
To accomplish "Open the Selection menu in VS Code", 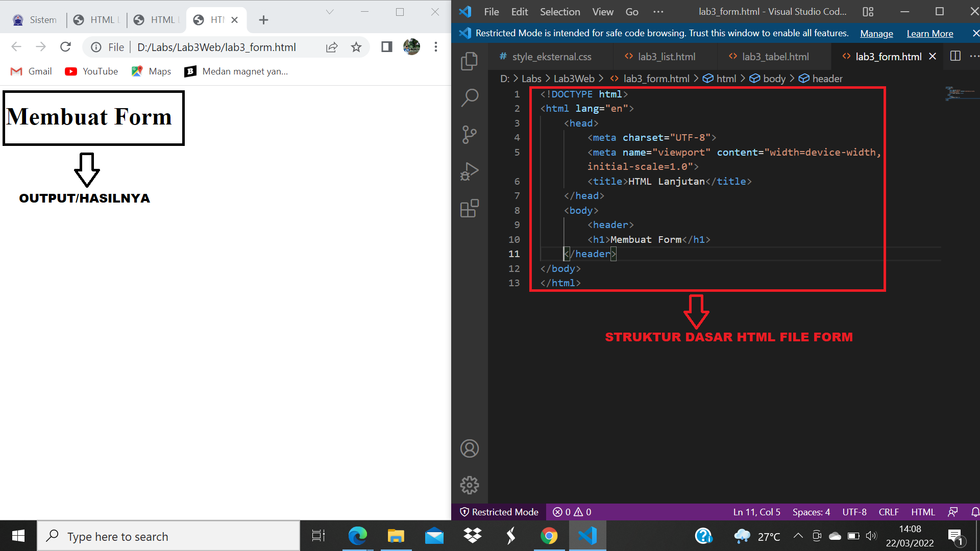I will (559, 11).
